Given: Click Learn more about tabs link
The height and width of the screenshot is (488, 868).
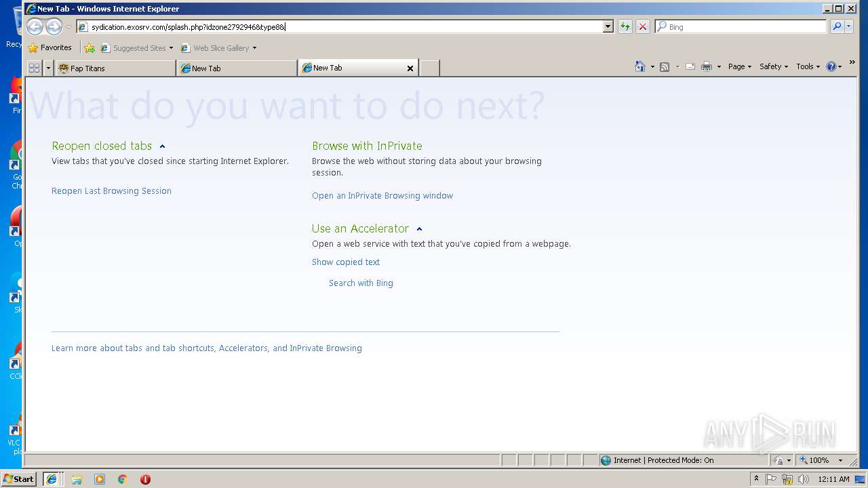Looking at the screenshot, I should pos(207,348).
